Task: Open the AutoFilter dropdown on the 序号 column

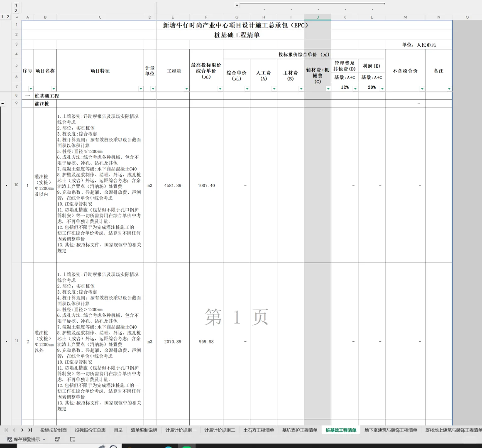Action: tap(31, 88)
